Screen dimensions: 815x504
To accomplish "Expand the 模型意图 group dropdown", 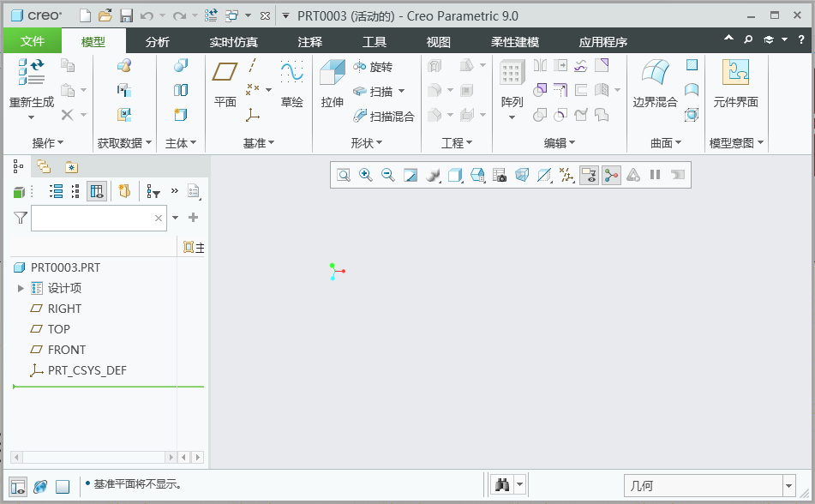I will pos(736,143).
